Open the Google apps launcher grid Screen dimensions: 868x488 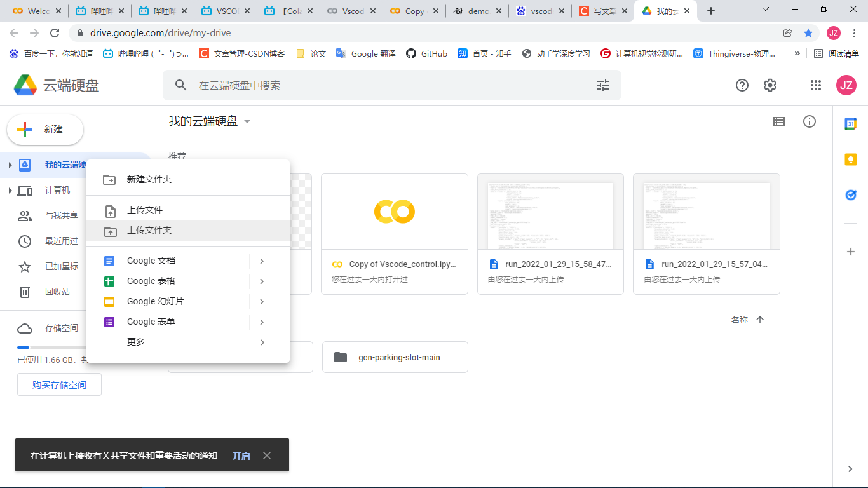tap(816, 85)
